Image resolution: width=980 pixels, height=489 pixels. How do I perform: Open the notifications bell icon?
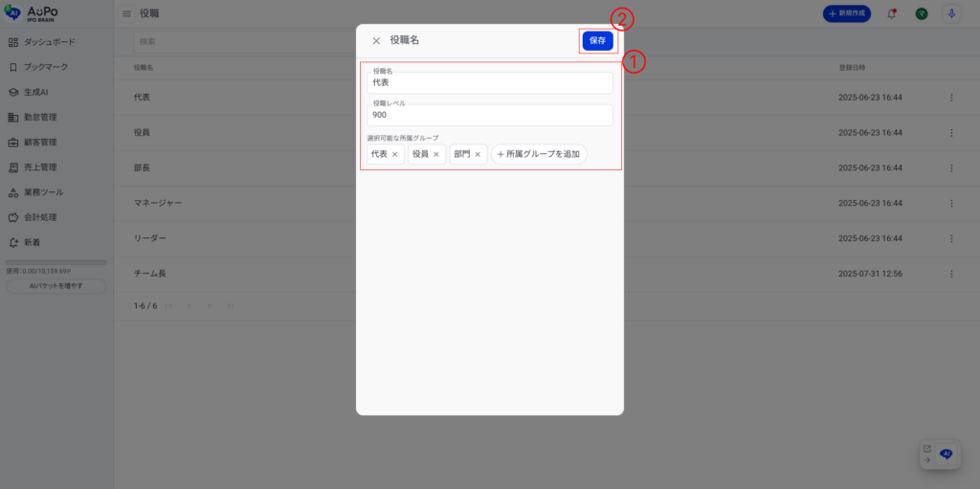892,13
